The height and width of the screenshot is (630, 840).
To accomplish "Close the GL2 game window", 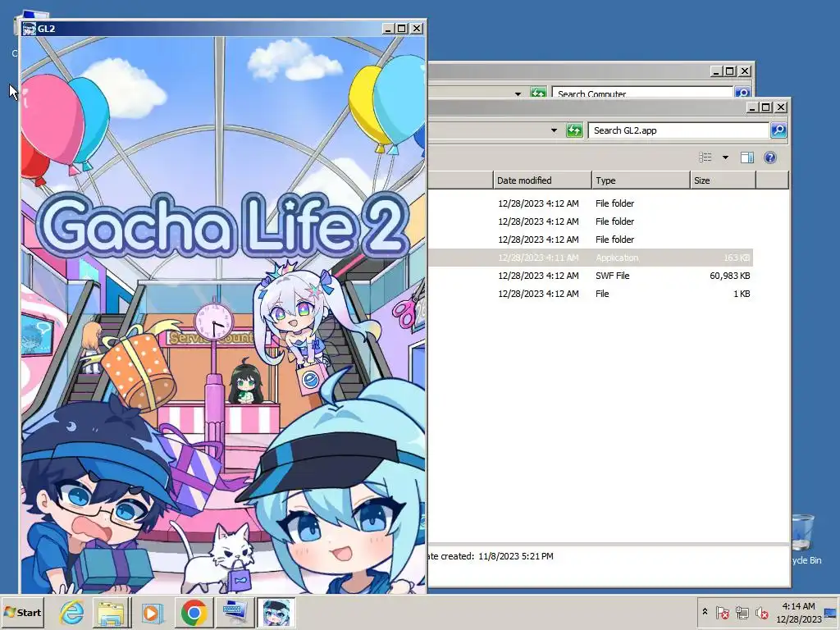I will [x=416, y=29].
